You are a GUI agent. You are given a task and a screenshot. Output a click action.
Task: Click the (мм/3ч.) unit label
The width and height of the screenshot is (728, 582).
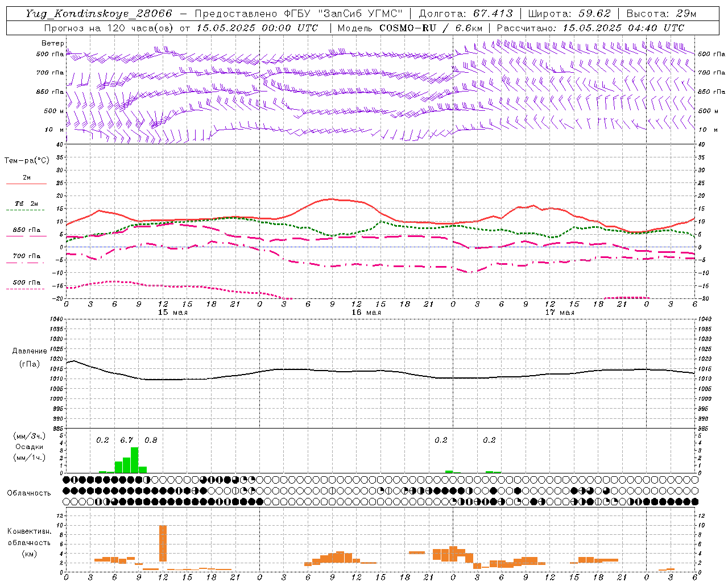(29, 436)
